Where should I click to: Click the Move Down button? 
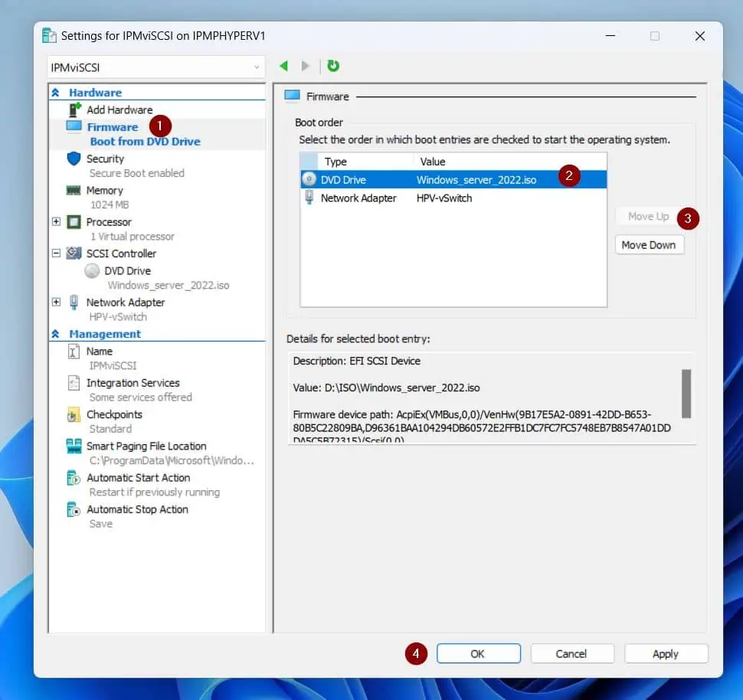click(650, 245)
